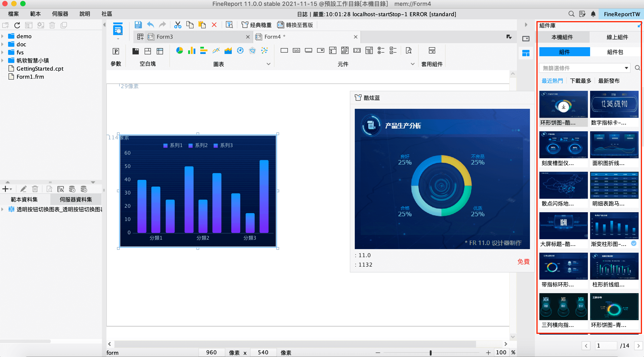This screenshot has width=644, height=357.
Task: Expand the doc folder
Action: click(x=2, y=44)
